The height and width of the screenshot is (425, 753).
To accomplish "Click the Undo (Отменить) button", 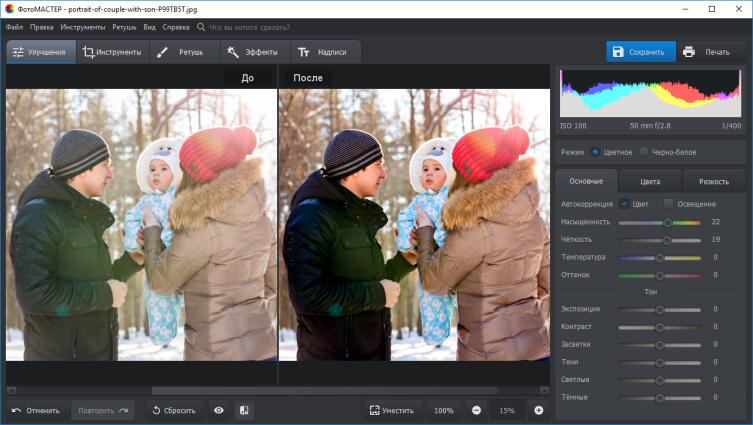I will 36,410.
